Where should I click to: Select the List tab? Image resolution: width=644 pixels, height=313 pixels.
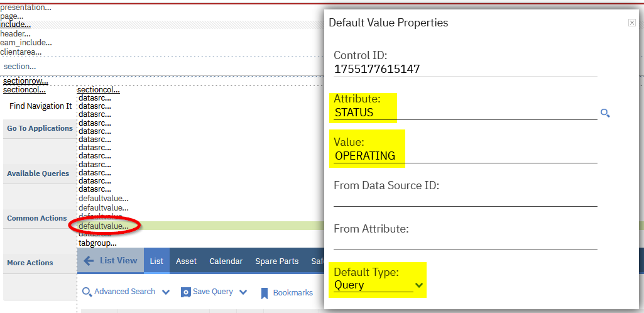tap(156, 261)
